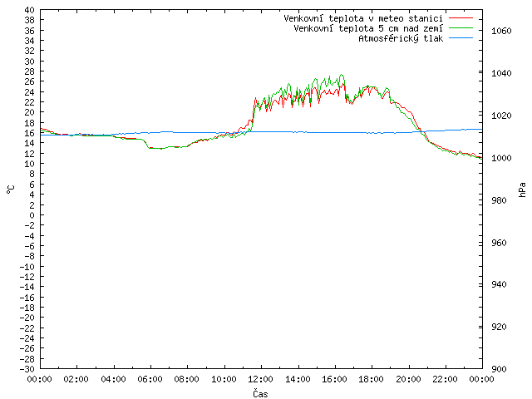Viewport: 532px width, 399px height.
Task: Click the 30 temperature axis label
Action: pos(30,62)
